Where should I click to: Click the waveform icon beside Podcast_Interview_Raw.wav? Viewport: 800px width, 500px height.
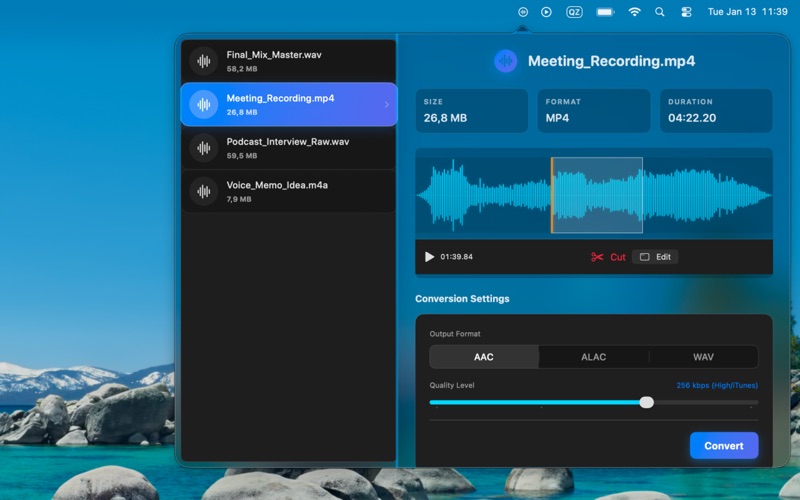click(x=204, y=148)
